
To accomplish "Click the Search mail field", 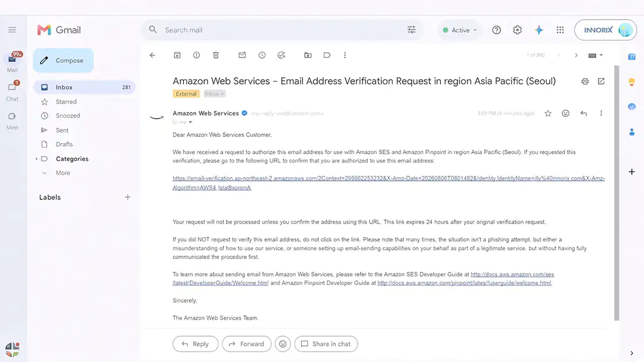I will [x=281, y=30].
